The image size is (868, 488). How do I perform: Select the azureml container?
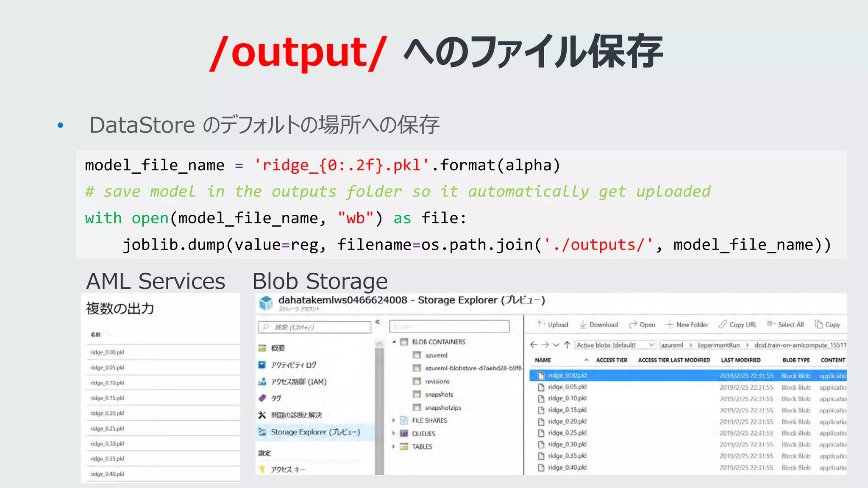click(436, 355)
